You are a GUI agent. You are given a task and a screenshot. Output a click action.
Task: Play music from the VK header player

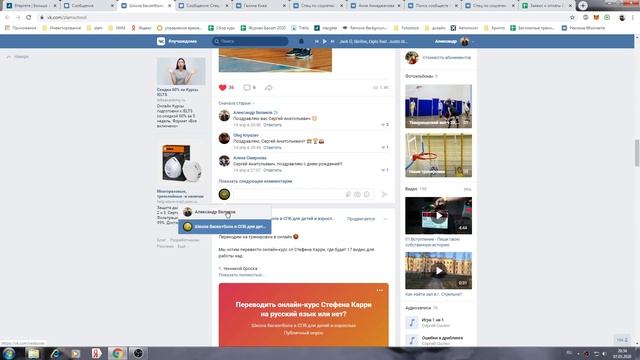coord(324,41)
